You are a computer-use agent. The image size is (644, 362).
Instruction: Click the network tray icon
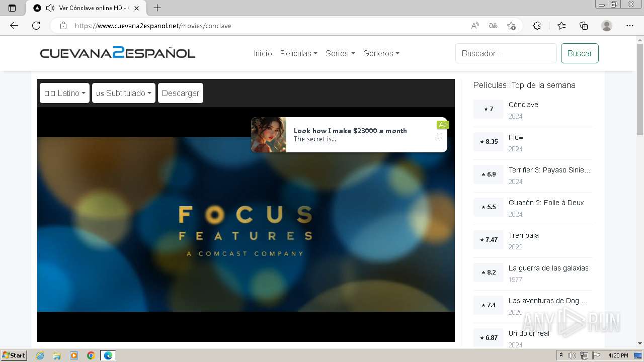pyautogui.click(x=584, y=355)
